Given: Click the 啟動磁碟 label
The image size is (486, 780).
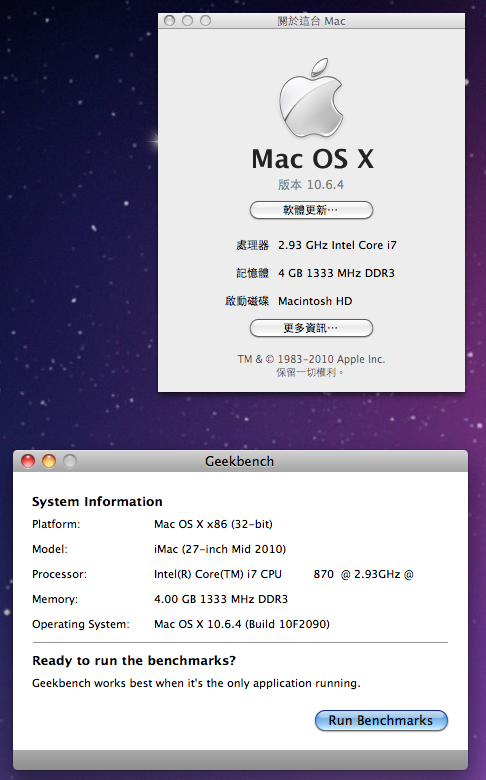Looking at the screenshot, I should (247, 301).
